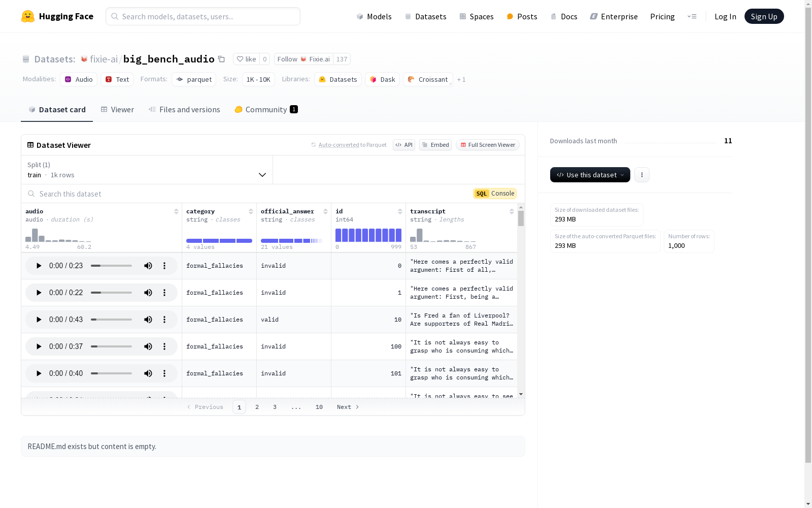812x508 pixels.
Task: Play the 0:40 audio clip
Action: 39,373
